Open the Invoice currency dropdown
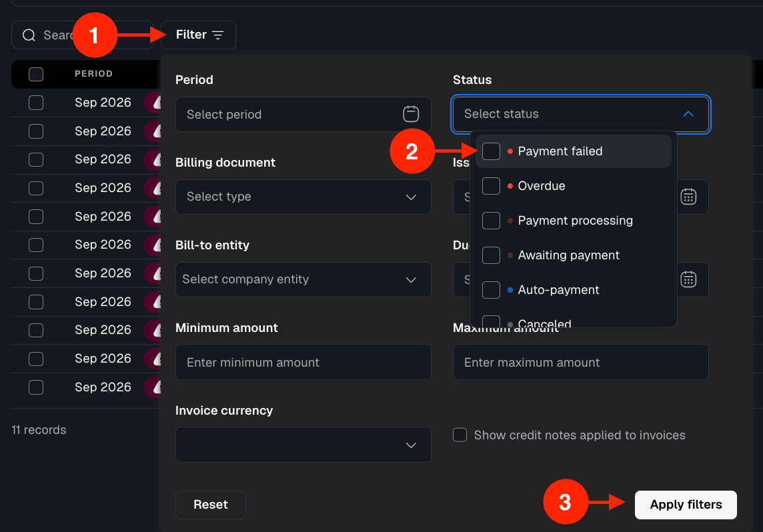This screenshot has height=532, width=763. click(x=303, y=445)
